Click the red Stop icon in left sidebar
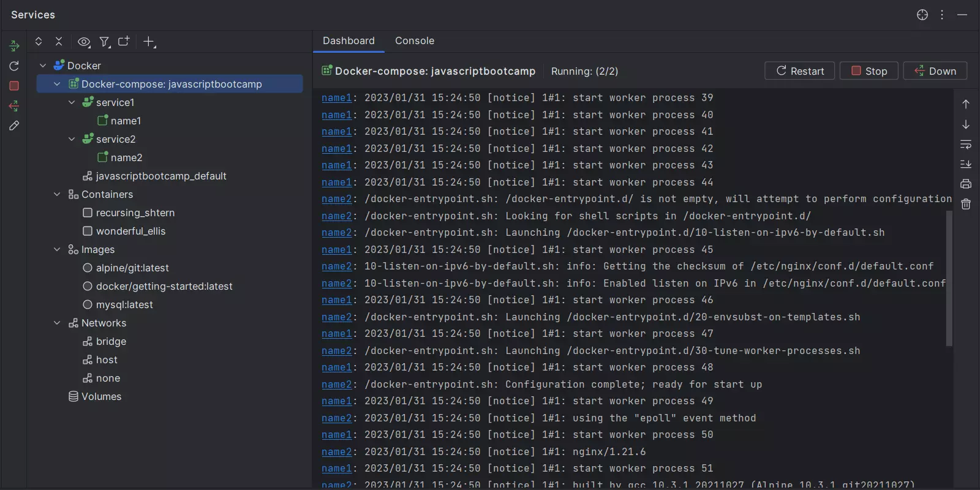The image size is (980, 490). (x=14, y=86)
